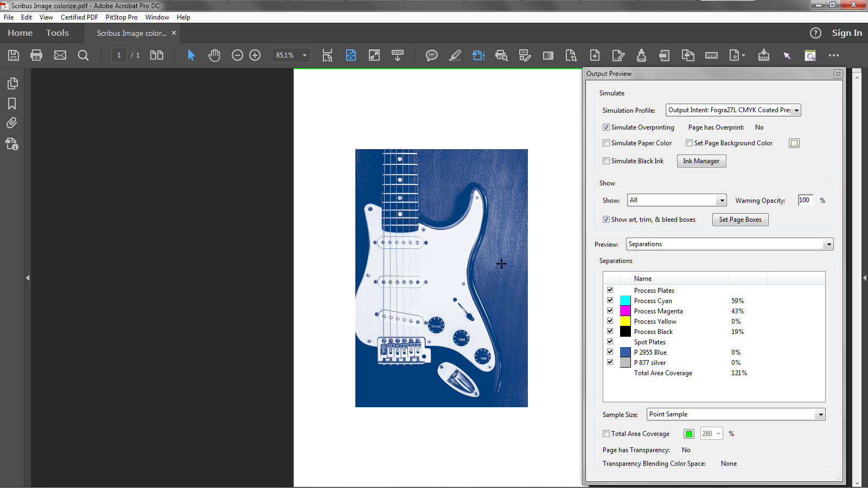Screen dimensions: 868x488
Task: Open the Page Thumbnails sidebar panel
Action: 12,84
